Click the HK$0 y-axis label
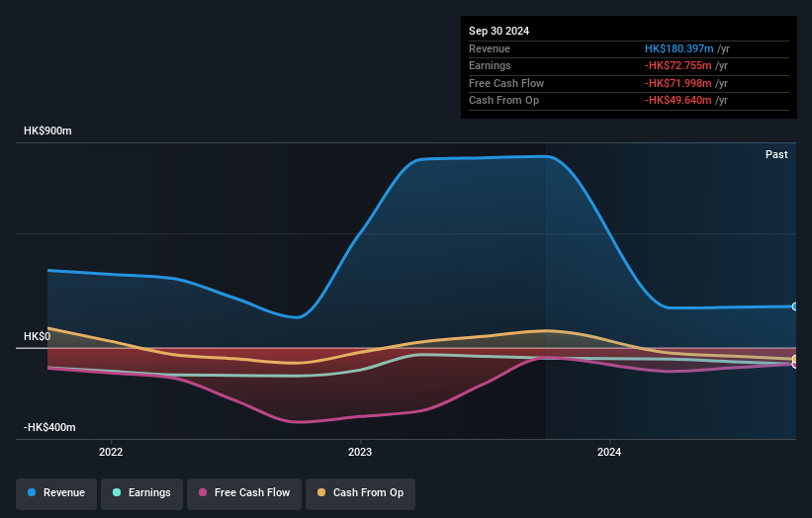 click(x=38, y=337)
